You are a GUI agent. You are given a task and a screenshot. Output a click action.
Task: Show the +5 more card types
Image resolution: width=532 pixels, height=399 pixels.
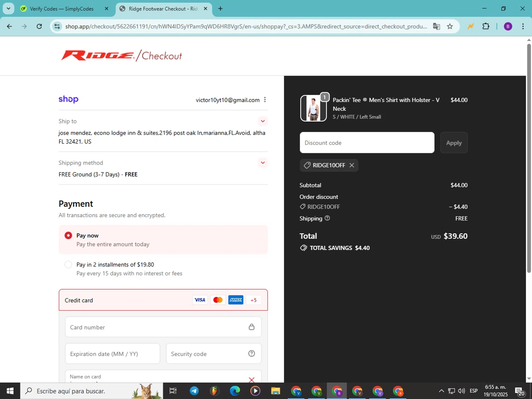click(x=254, y=300)
